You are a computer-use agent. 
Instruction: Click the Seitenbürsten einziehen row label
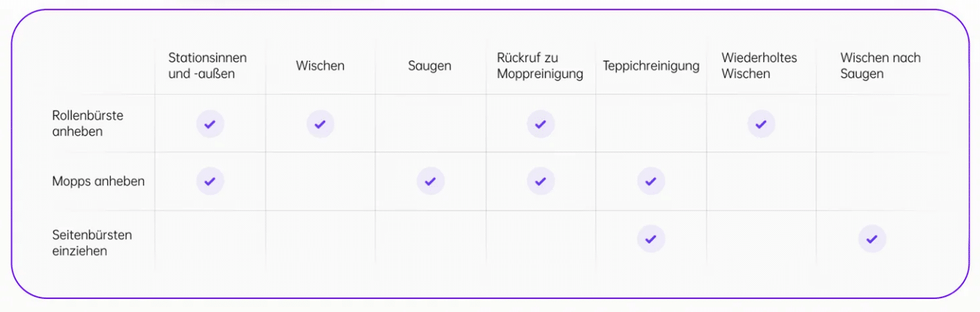coord(92,242)
